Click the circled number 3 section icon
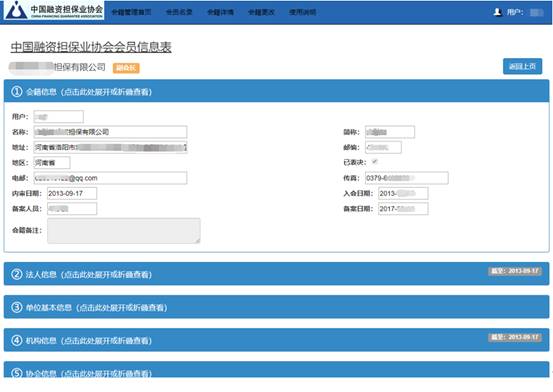553x392 pixels. click(17, 307)
